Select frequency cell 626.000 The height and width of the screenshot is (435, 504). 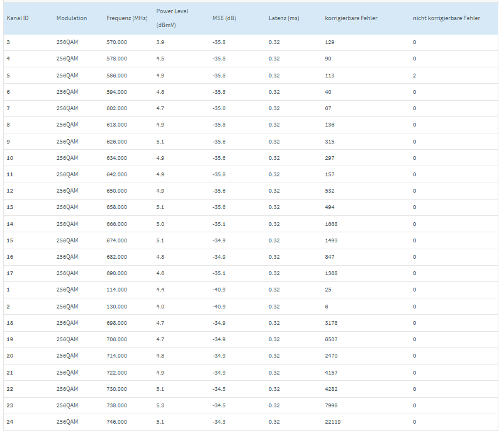(116, 142)
